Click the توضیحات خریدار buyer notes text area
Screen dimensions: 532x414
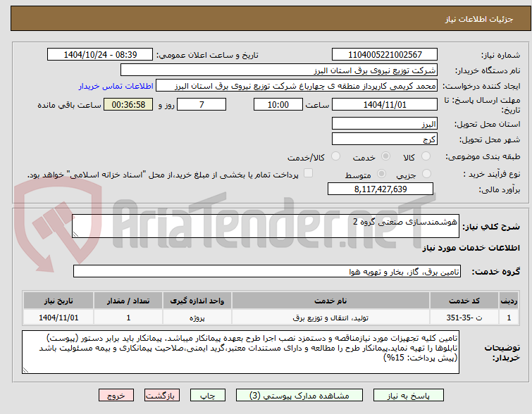(x=240, y=352)
